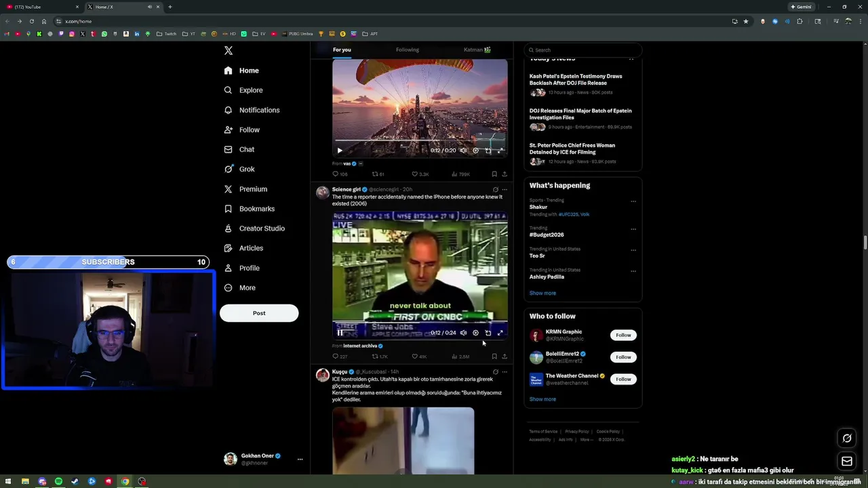The height and width of the screenshot is (488, 868).
Task: Open Profile page
Action: [x=241, y=268]
